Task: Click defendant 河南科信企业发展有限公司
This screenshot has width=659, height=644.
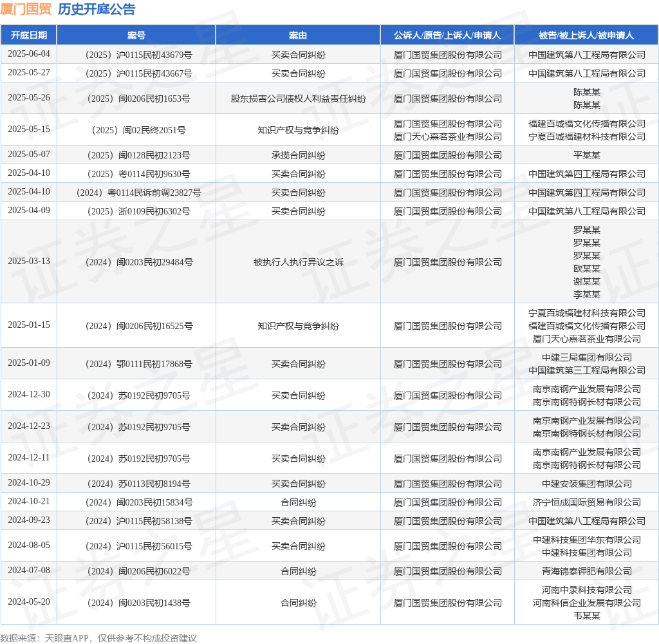Action: click(587, 603)
